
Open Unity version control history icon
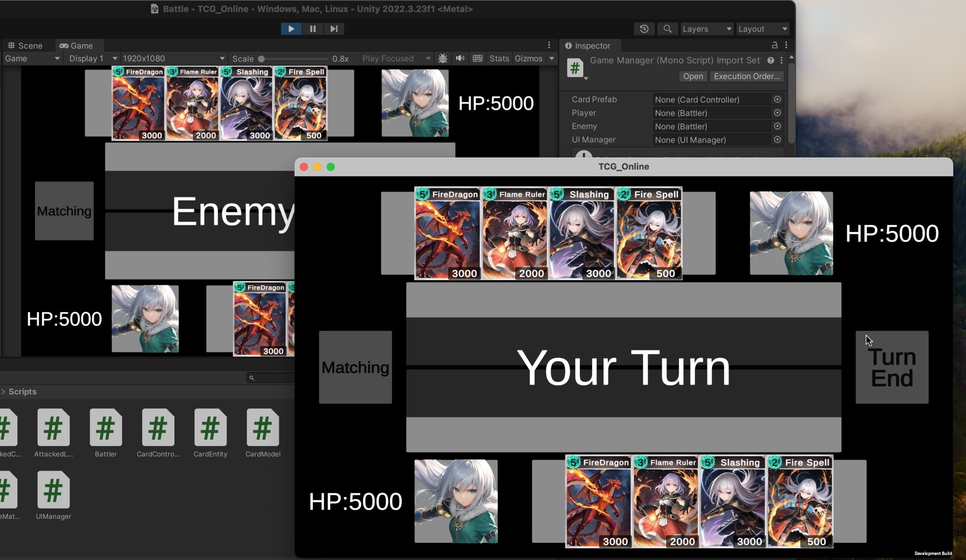click(644, 29)
